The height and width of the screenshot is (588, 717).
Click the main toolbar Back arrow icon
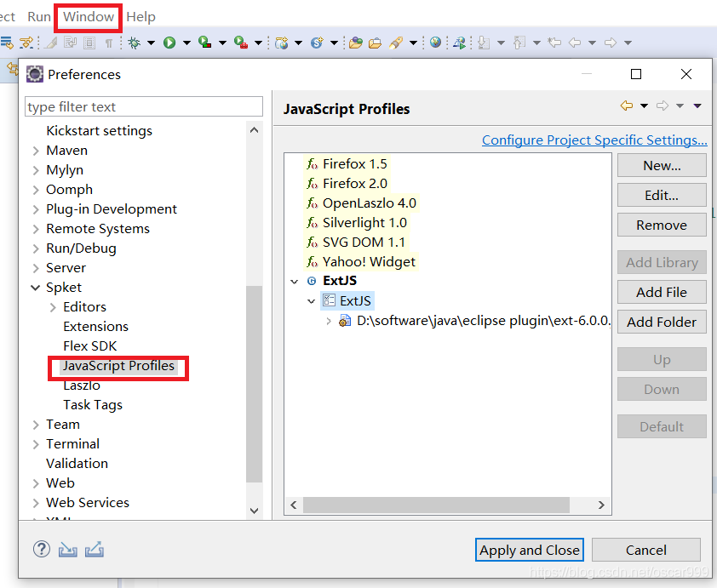pyautogui.click(x=575, y=43)
